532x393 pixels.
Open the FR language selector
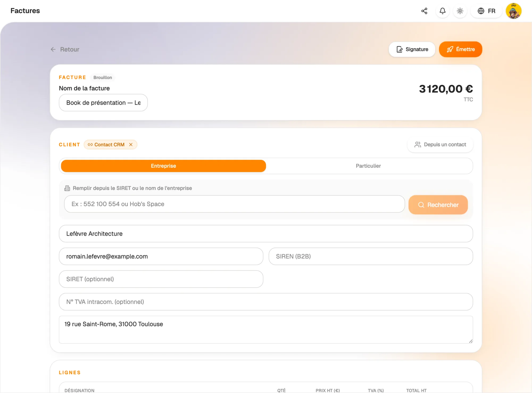pyautogui.click(x=486, y=11)
